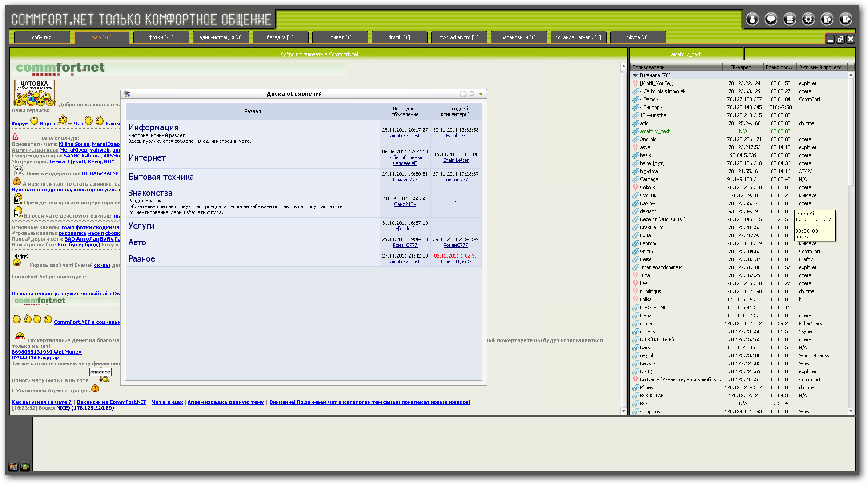
Task: Click the ЧАТОВКА smiley crowd image
Action: click(34, 93)
